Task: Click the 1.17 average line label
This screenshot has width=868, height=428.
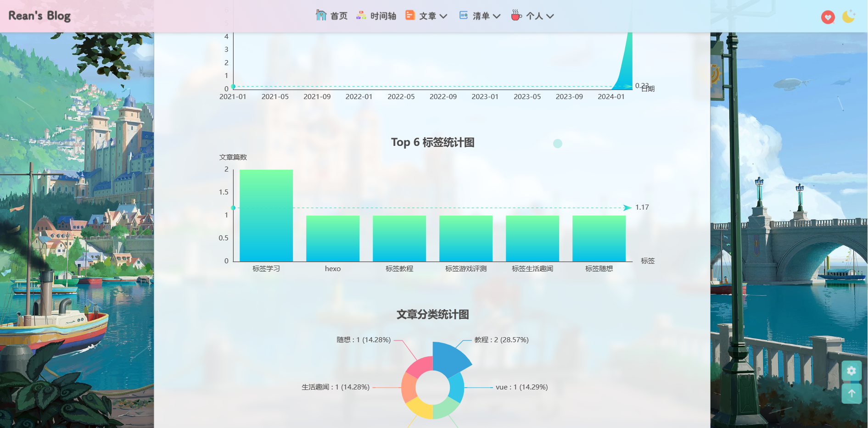Action: pyautogui.click(x=642, y=207)
